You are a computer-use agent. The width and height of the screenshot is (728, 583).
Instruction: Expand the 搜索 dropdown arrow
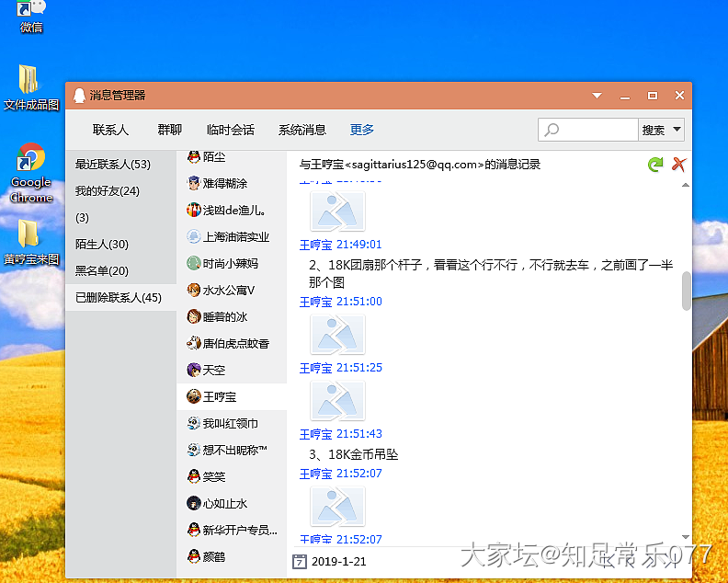(x=677, y=130)
